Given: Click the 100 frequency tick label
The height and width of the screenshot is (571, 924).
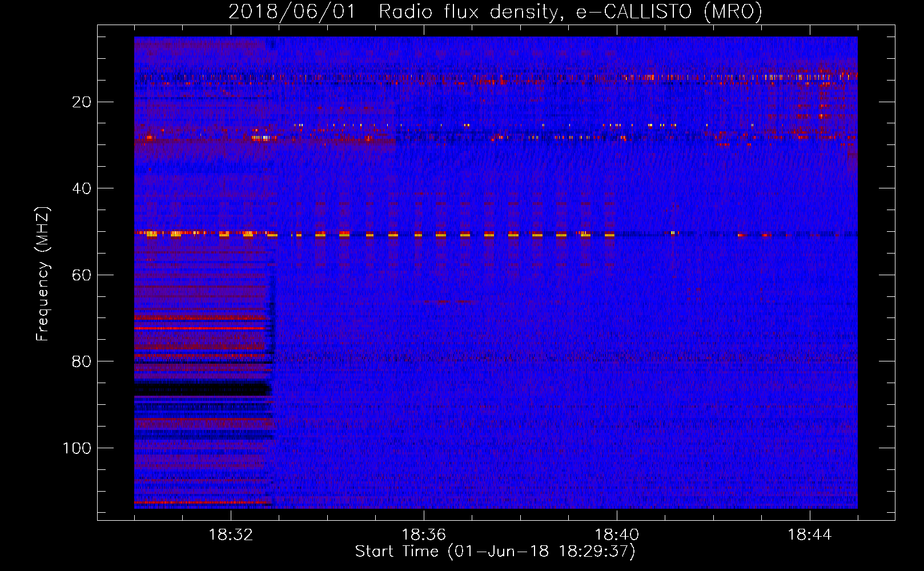Looking at the screenshot, I should (77, 448).
